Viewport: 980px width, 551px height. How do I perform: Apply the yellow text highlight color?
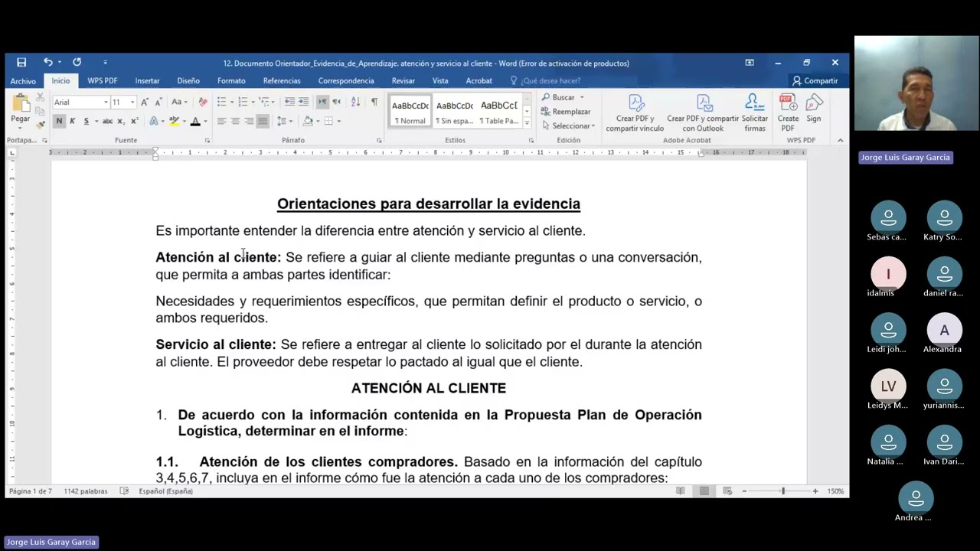(174, 121)
